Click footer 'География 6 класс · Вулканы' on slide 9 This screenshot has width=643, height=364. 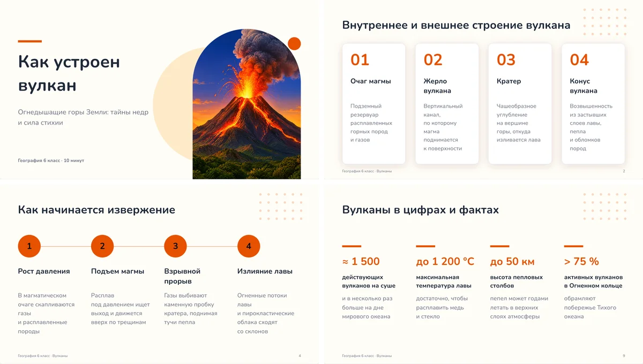pyautogui.click(x=367, y=356)
